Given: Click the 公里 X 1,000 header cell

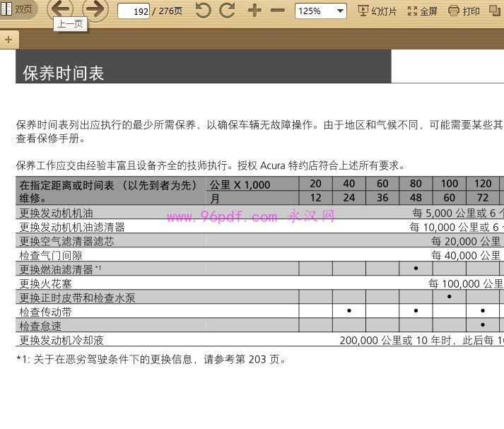Looking at the screenshot, I should pyautogui.click(x=252, y=184).
